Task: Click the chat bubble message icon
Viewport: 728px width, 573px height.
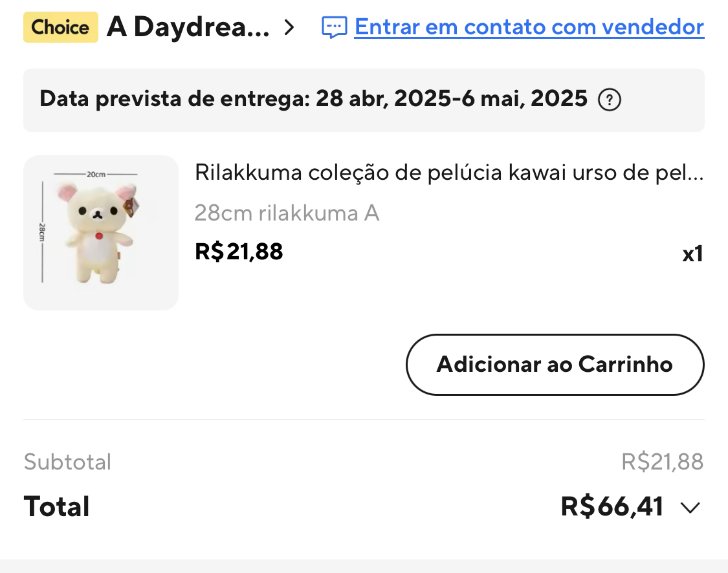Action: [335, 28]
